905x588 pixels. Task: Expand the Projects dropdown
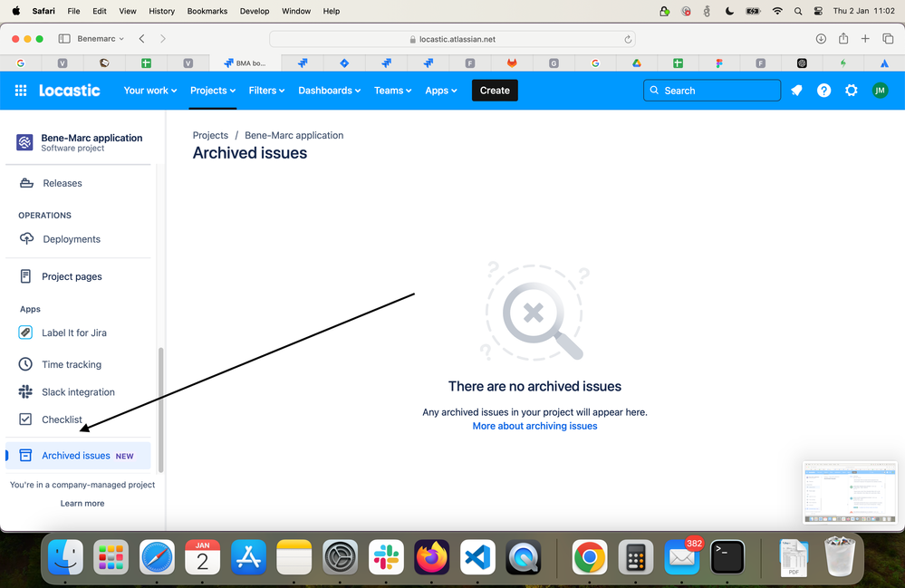pos(212,90)
